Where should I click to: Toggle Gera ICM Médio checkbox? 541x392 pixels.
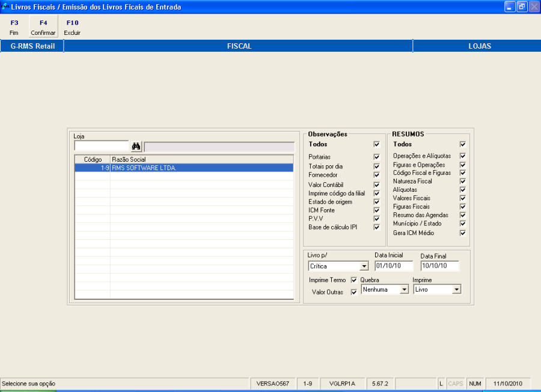(x=463, y=233)
